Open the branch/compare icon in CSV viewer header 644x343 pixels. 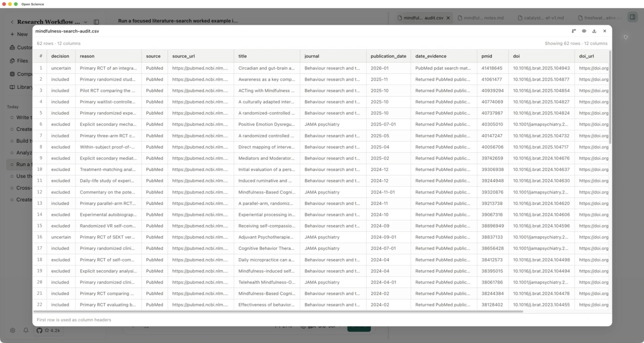(573, 31)
